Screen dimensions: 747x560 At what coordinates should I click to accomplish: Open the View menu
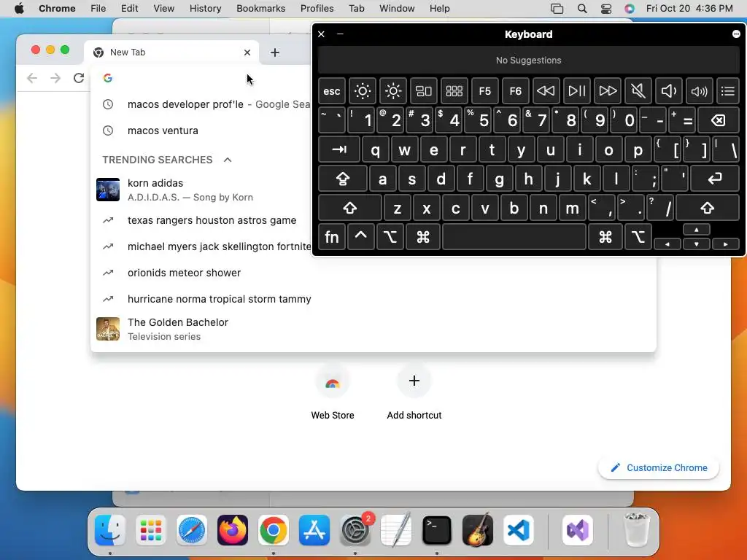click(x=163, y=9)
